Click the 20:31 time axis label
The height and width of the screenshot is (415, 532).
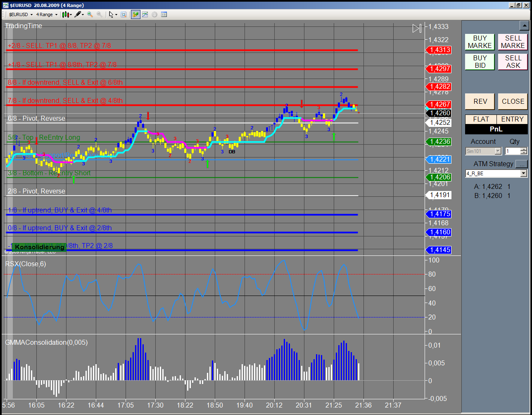click(304, 405)
